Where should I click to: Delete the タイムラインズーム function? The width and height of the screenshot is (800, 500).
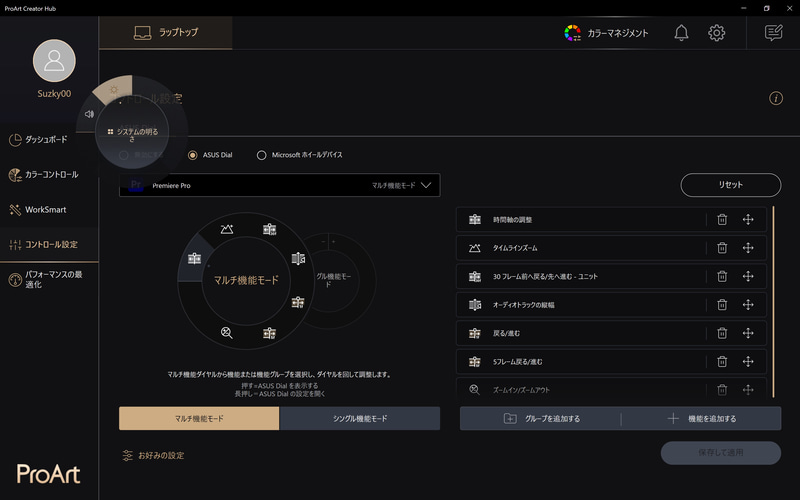pos(722,248)
